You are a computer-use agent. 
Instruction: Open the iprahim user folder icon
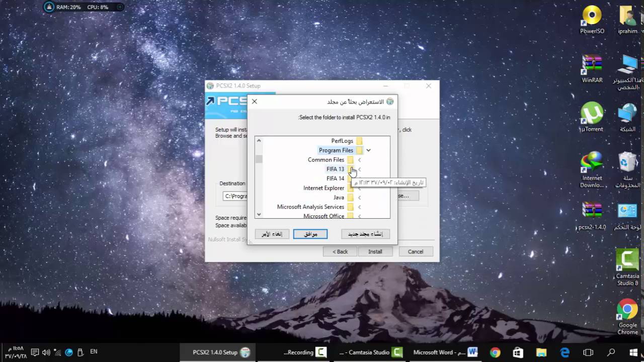[x=627, y=20]
